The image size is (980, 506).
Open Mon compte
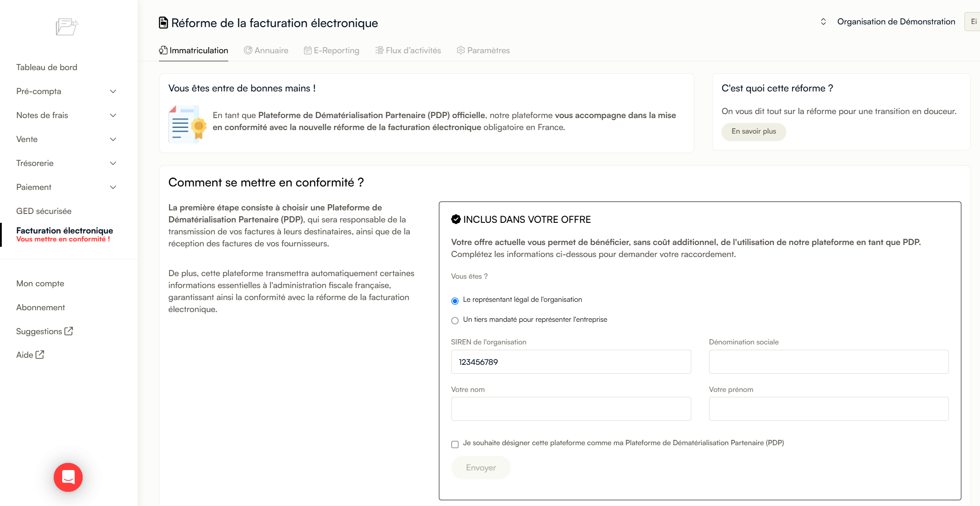click(x=40, y=284)
